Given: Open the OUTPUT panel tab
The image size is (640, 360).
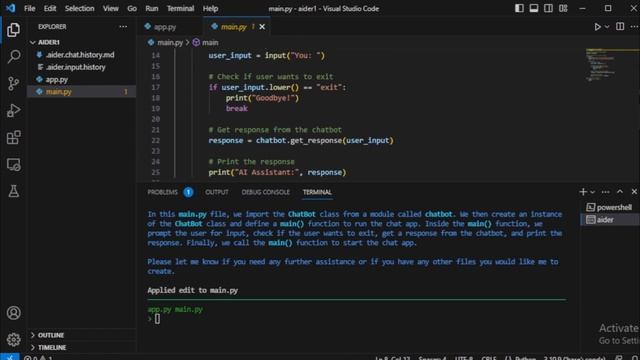Looking at the screenshot, I should pyautogui.click(x=217, y=192).
